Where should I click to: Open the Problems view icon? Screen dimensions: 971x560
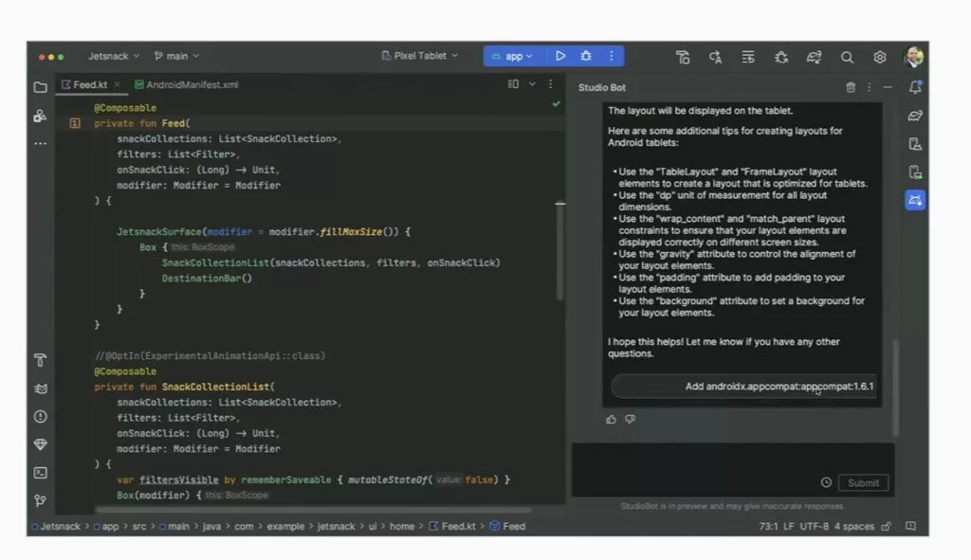(x=39, y=417)
